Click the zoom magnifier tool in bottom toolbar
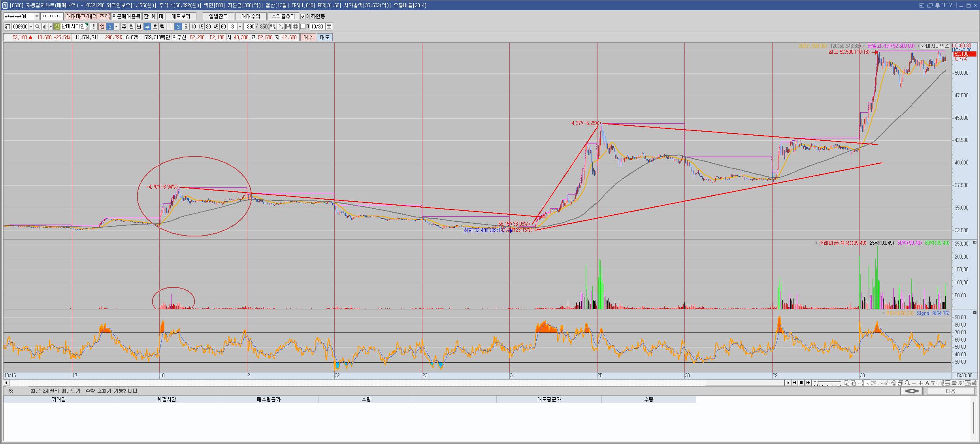Image resolution: width=980 pixels, height=444 pixels. pyautogui.click(x=907, y=383)
